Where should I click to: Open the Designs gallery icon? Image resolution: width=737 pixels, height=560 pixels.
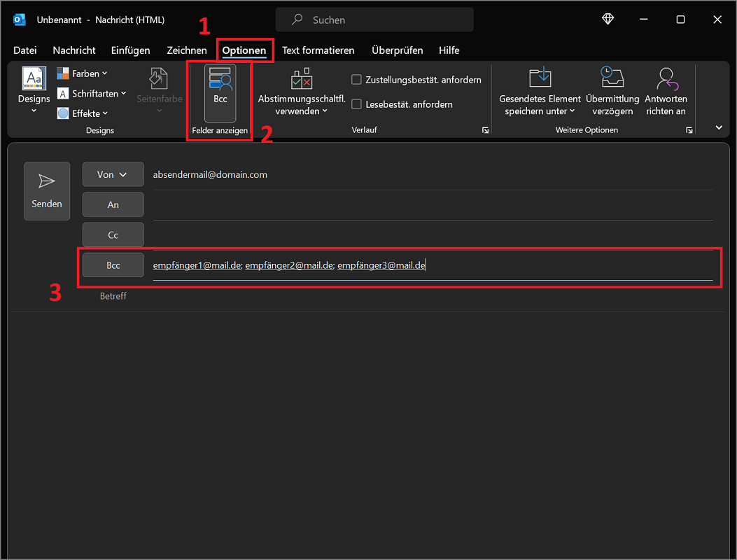coord(34,78)
